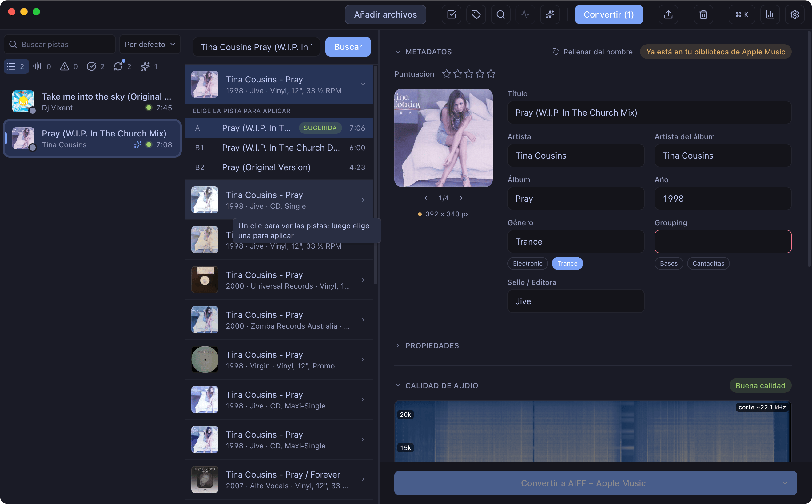Click the Álbum input field
The image size is (812, 504).
[x=576, y=199]
